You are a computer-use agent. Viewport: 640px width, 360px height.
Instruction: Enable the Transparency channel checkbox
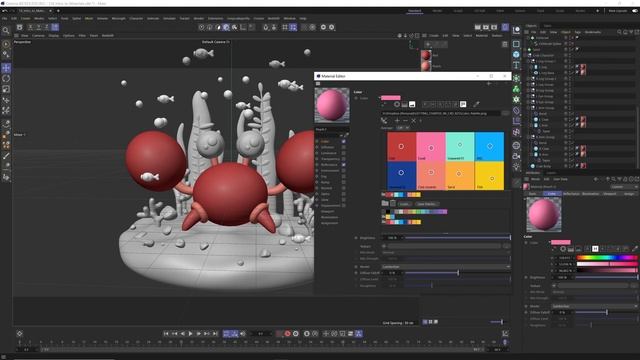click(344, 159)
